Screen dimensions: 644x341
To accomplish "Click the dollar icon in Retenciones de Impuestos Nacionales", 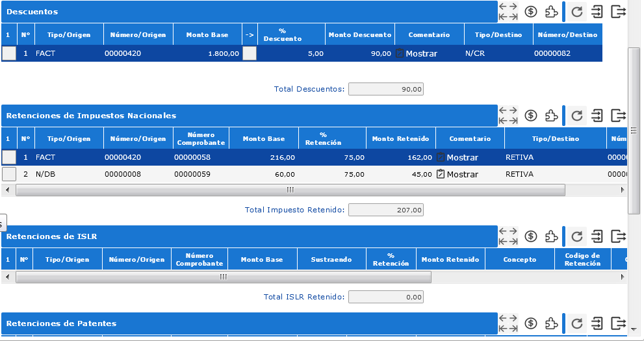I will pos(531,116).
